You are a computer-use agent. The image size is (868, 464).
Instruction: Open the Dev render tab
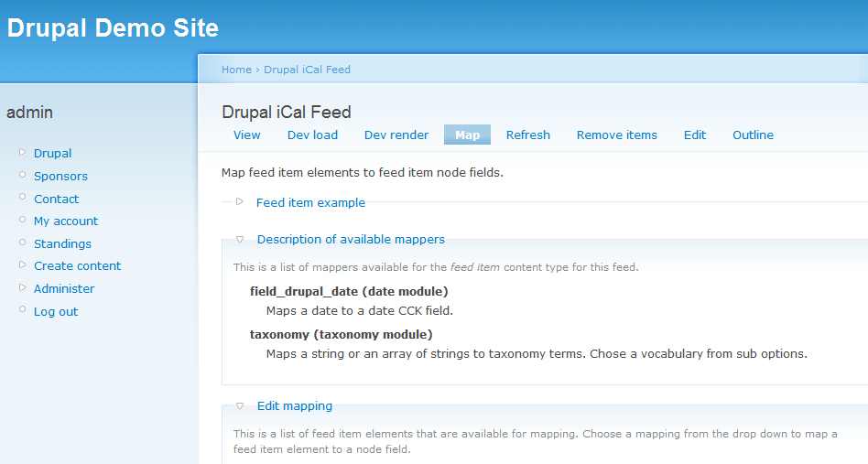[396, 135]
